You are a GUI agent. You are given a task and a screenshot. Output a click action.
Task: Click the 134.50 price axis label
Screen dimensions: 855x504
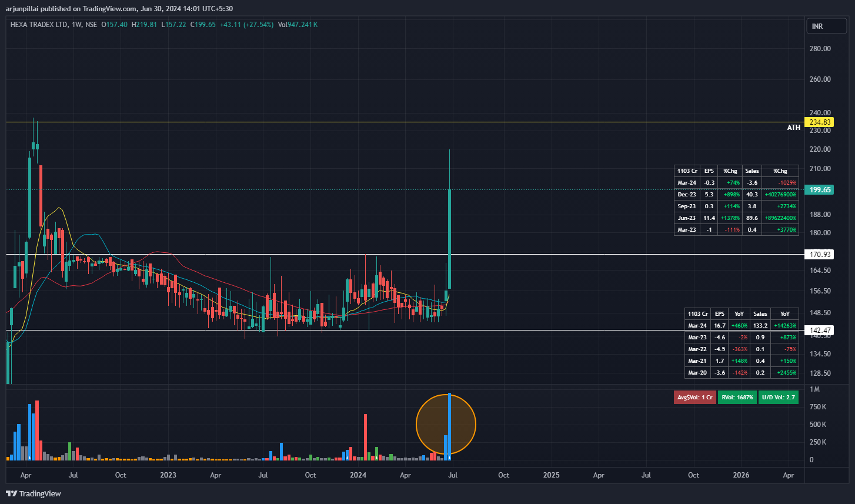point(820,354)
